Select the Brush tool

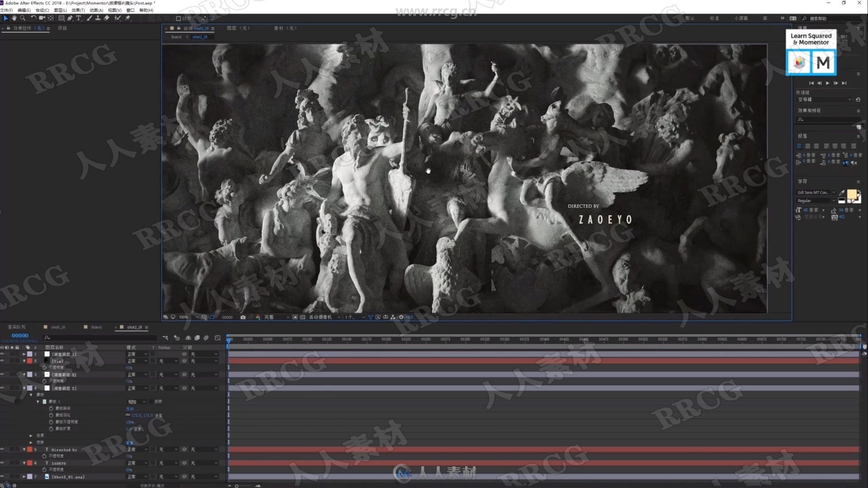pos(90,18)
